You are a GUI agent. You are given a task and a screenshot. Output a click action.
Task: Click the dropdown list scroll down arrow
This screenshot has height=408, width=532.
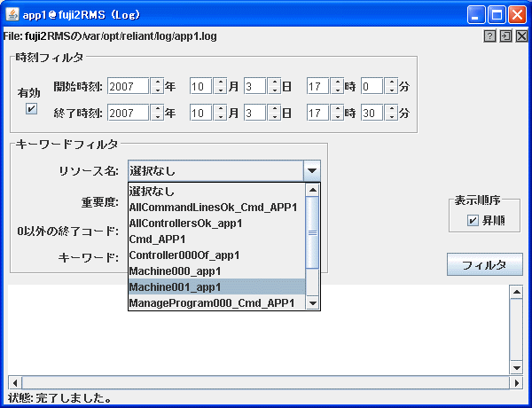(312, 303)
